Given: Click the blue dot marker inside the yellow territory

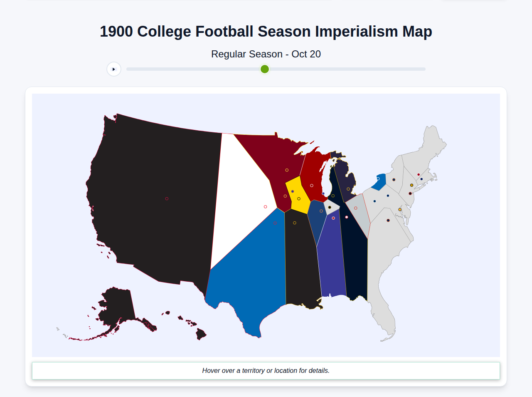Looking at the screenshot, I should point(293,191).
